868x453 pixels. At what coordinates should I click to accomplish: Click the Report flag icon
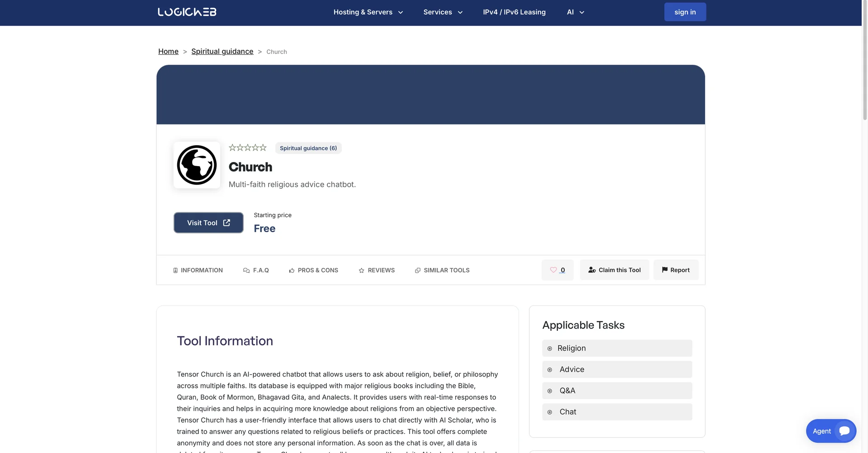(665, 270)
